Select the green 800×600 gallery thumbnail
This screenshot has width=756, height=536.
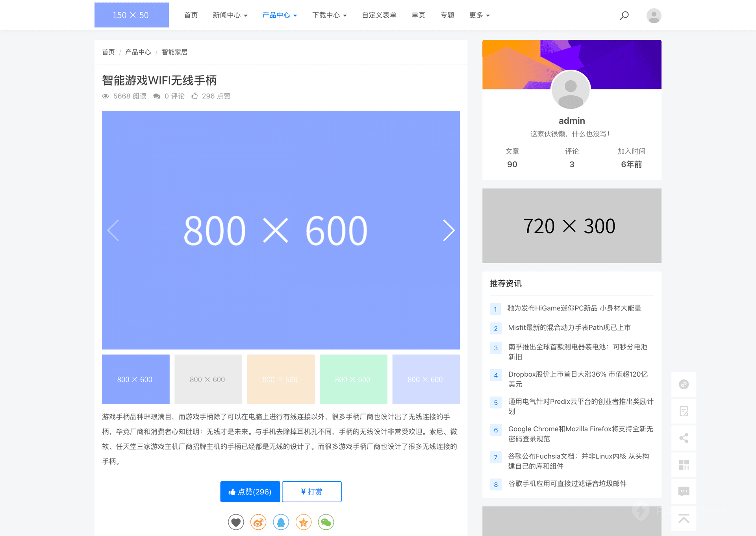(x=353, y=379)
